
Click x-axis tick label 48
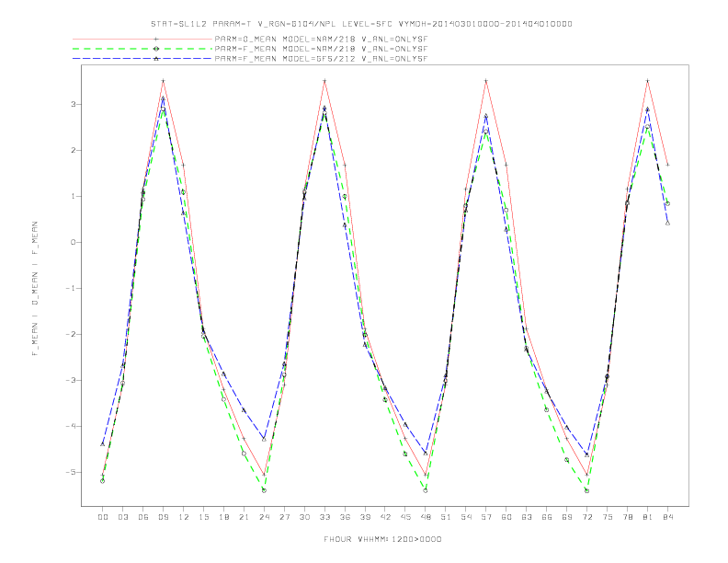click(x=426, y=517)
